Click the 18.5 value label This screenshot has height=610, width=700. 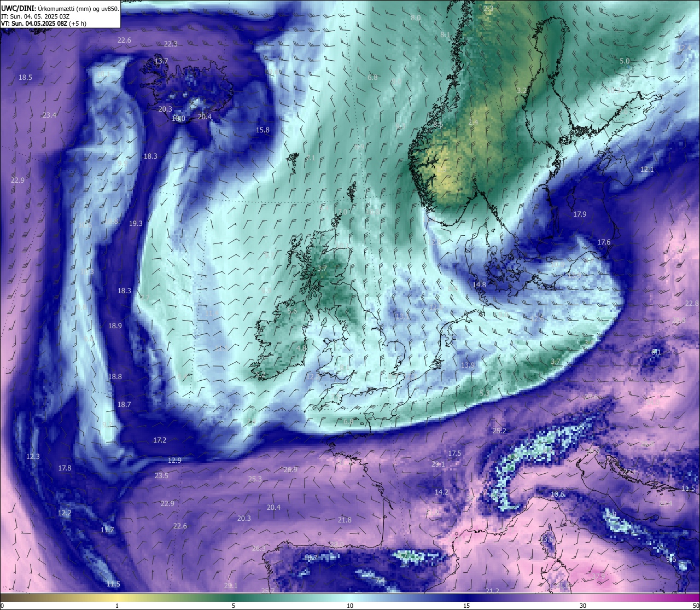point(25,78)
